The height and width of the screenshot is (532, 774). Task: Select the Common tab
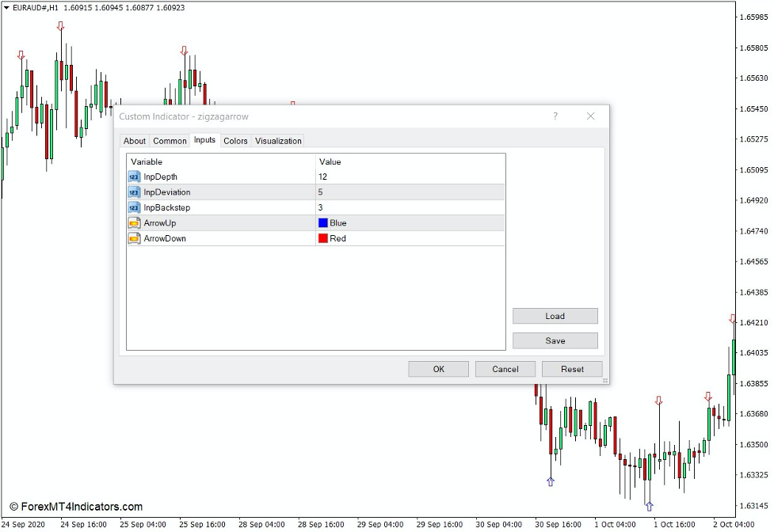tap(170, 141)
